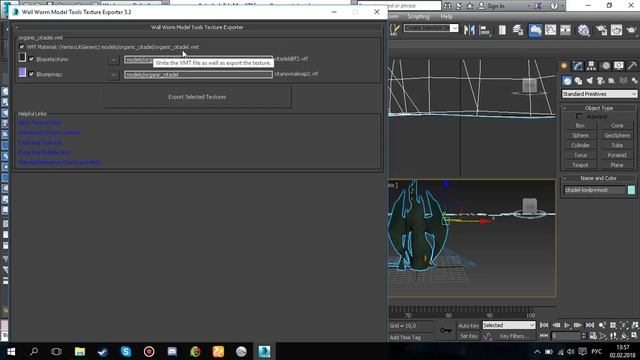
Task: Switch to the Create command panel tab
Action: pos(564,66)
